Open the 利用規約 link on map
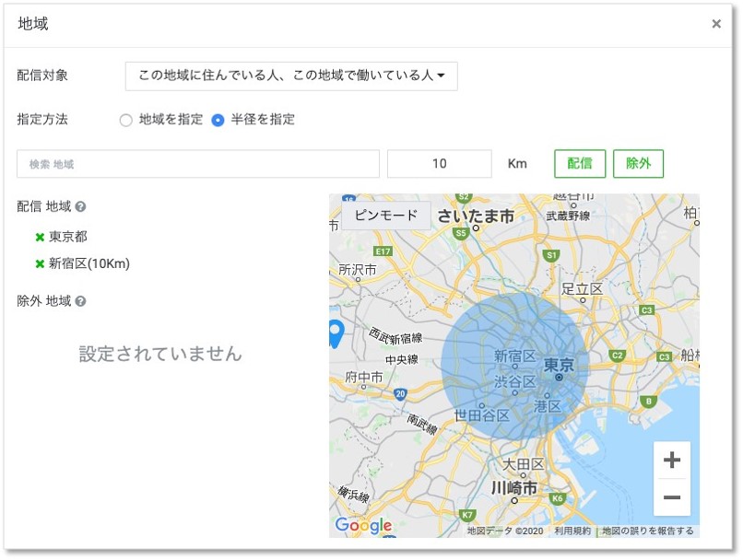 [x=572, y=531]
